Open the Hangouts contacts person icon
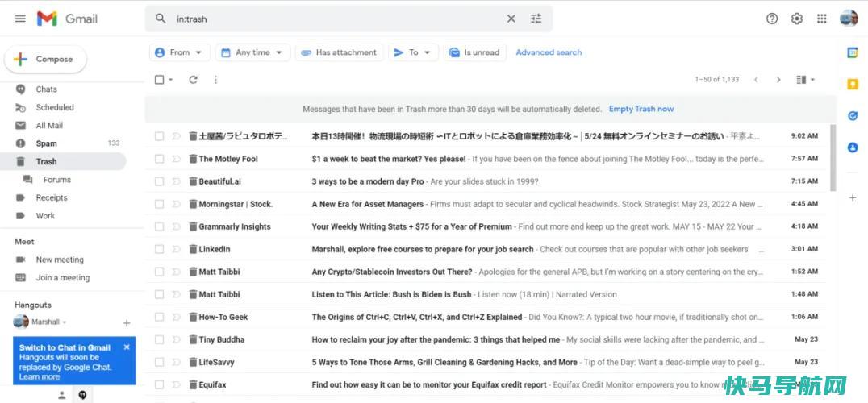The image size is (868, 403). (x=62, y=395)
